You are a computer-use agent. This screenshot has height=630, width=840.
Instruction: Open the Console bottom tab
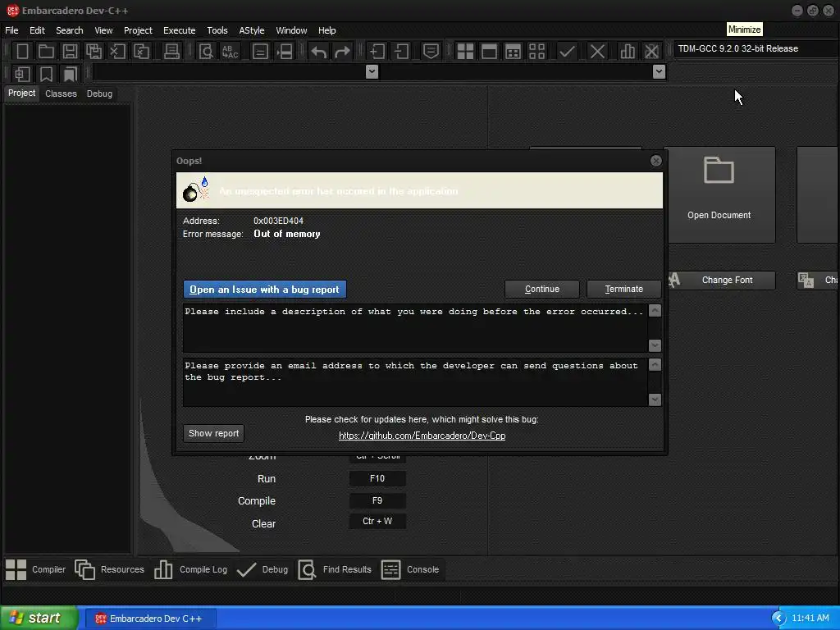410,569
